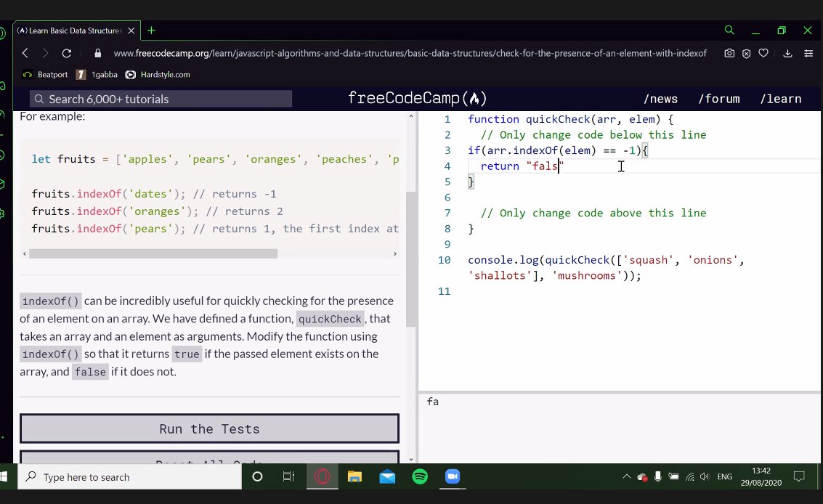The width and height of the screenshot is (823, 504).
Task: Open the 13:42 clock and date
Action: (x=761, y=476)
